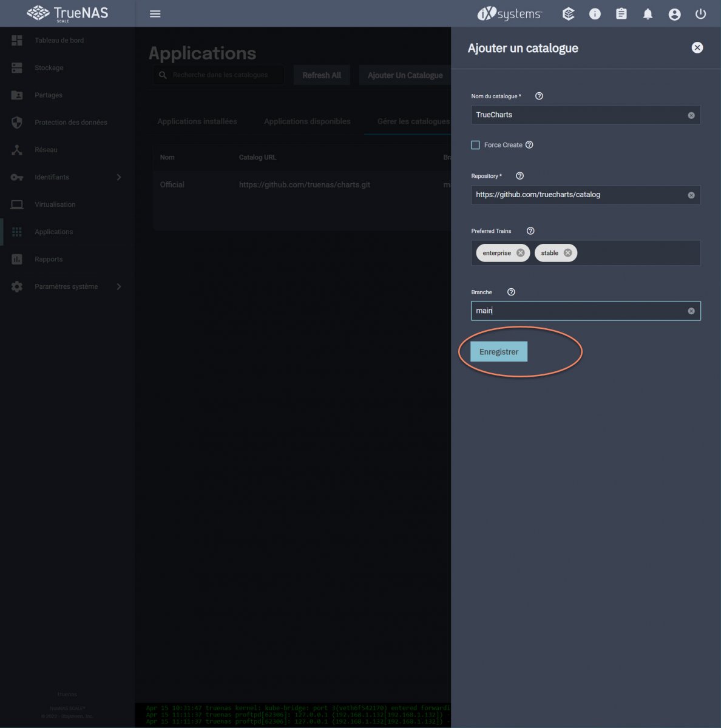Toggle the hamburger sidebar menu
Screen dimensions: 721x728
(x=155, y=14)
